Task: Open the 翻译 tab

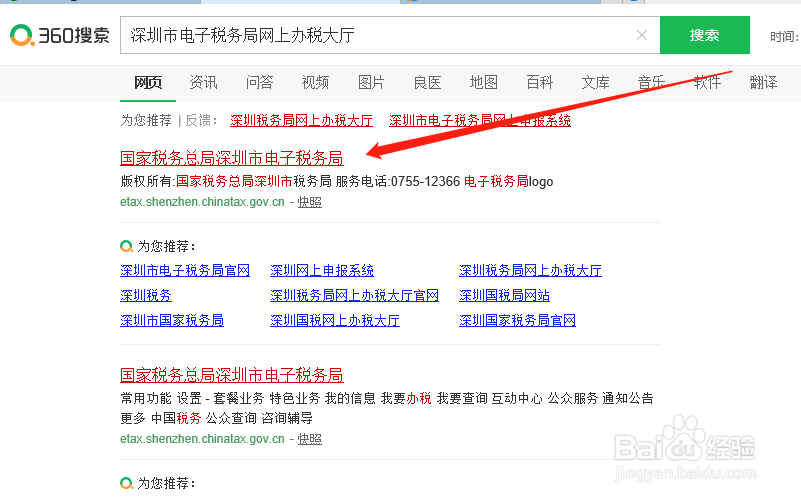Action: 764,82
